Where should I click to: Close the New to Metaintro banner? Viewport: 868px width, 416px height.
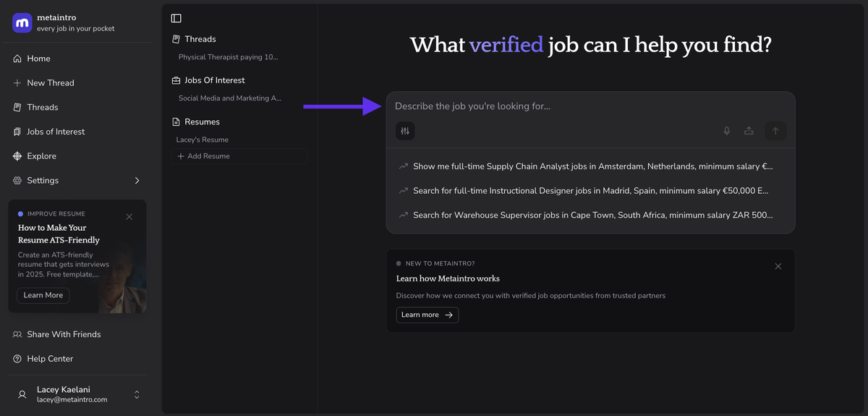778,266
